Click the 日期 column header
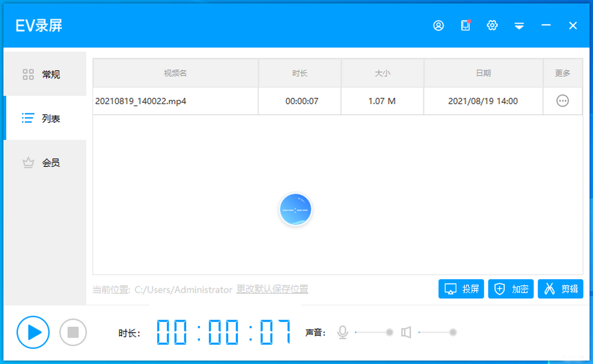 pos(483,73)
